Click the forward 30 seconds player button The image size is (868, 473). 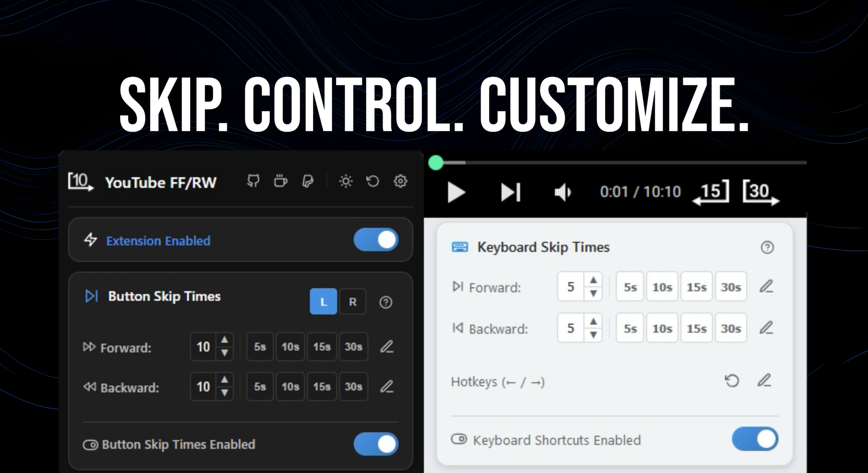point(761,192)
